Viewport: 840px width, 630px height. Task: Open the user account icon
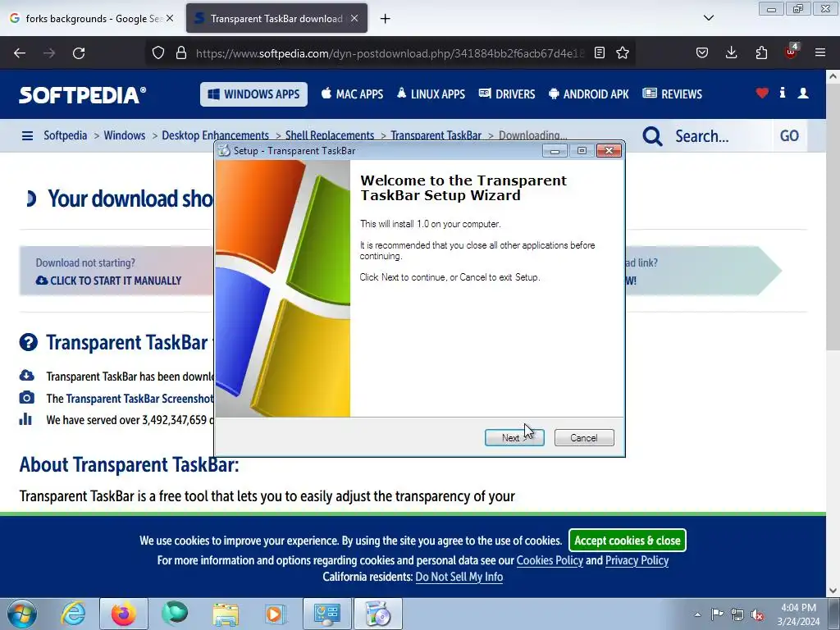[x=803, y=94]
